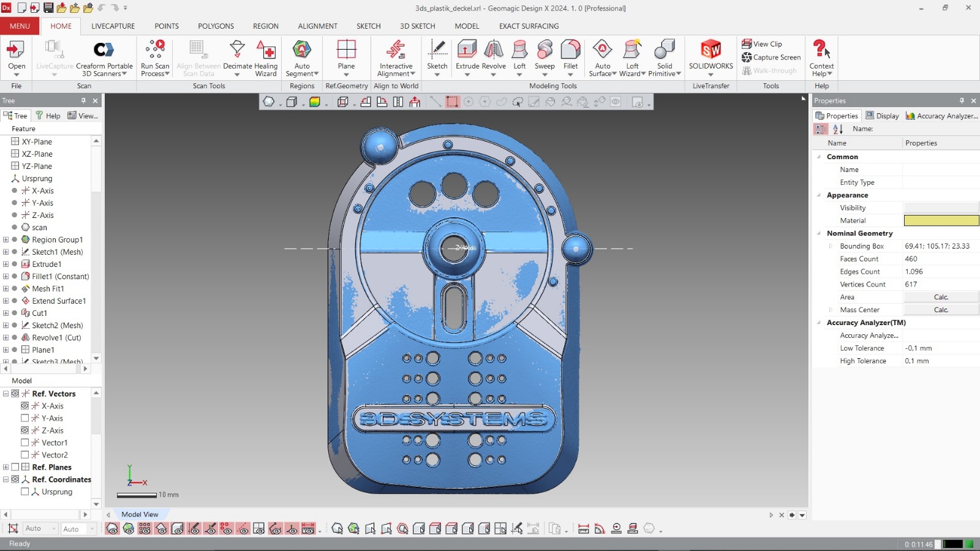Viewport: 980px width, 551px height.
Task: Click the Run Scan Process icon
Action: [x=155, y=49]
